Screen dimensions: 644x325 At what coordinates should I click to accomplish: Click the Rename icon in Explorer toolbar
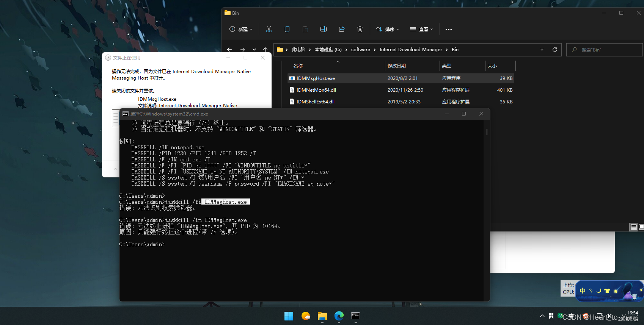tap(324, 29)
